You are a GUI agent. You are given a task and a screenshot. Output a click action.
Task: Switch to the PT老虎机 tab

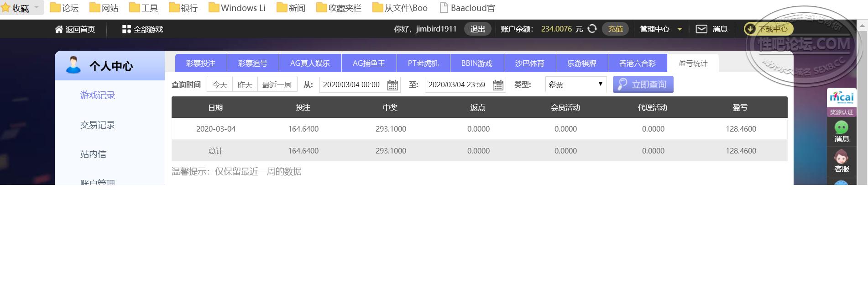[x=423, y=63]
